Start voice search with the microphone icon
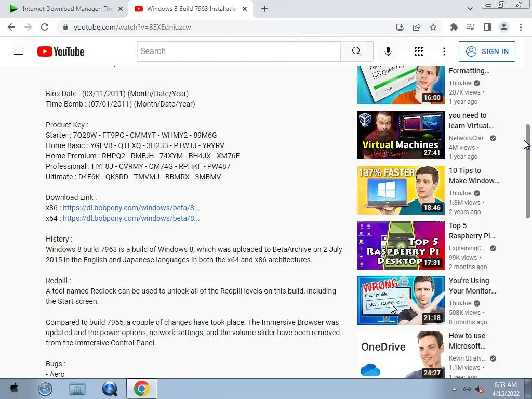This screenshot has width=532, height=399. pyautogui.click(x=388, y=51)
